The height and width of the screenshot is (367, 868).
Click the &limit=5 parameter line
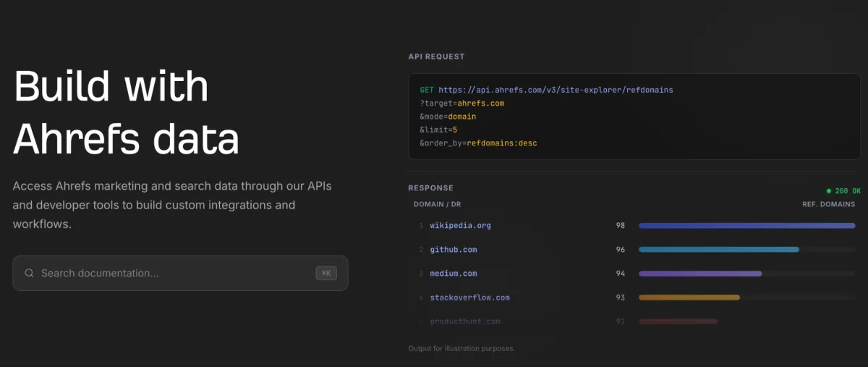438,130
